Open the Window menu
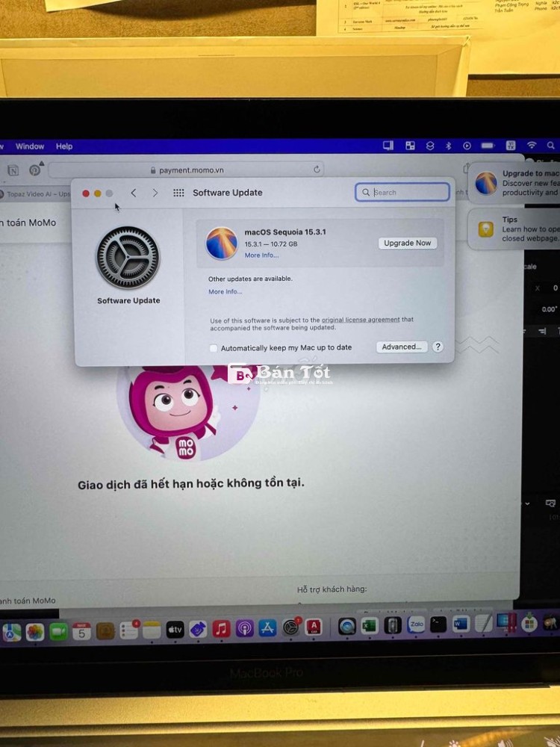The image size is (560, 747). click(x=30, y=146)
